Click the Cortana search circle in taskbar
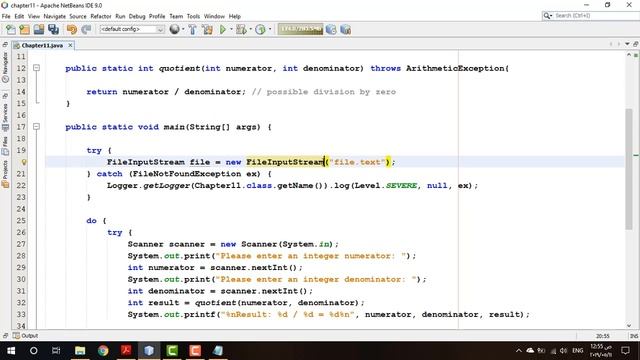Screen dimensions: 640x360 [x=33, y=351]
